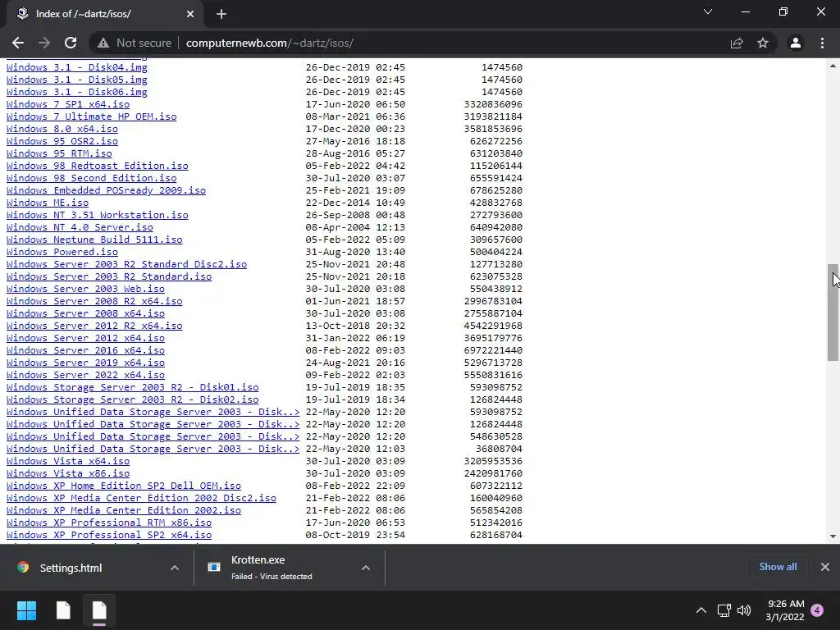Open the tab search dropdown arrow

click(708, 11)
